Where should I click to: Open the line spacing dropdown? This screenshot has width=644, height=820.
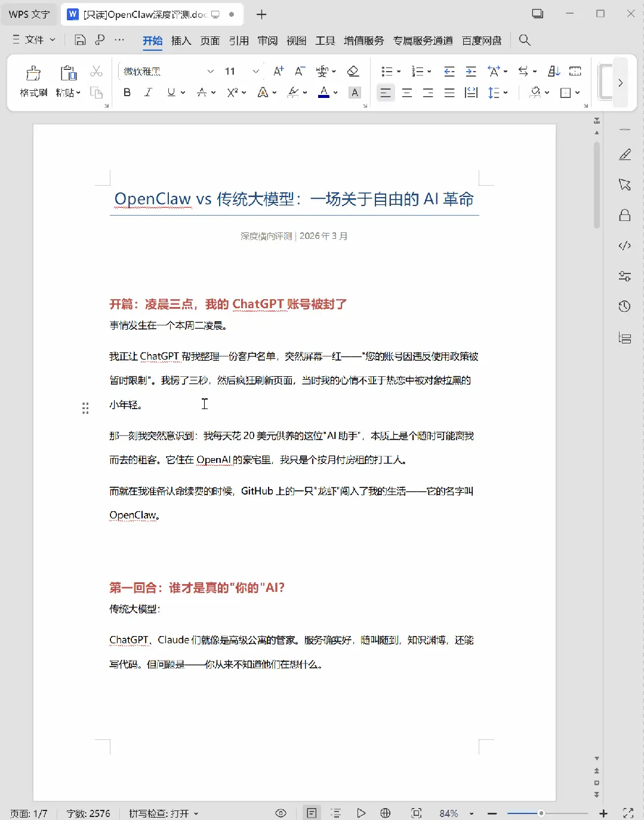497,93
